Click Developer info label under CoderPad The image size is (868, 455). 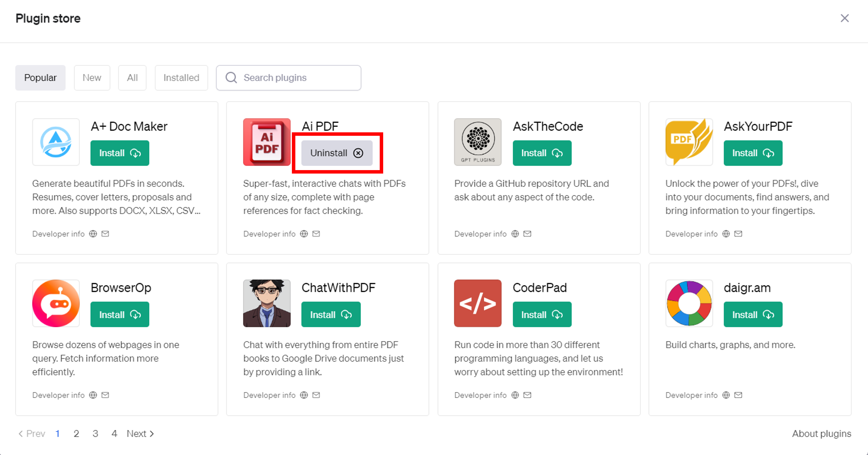(x=480, y=395)
